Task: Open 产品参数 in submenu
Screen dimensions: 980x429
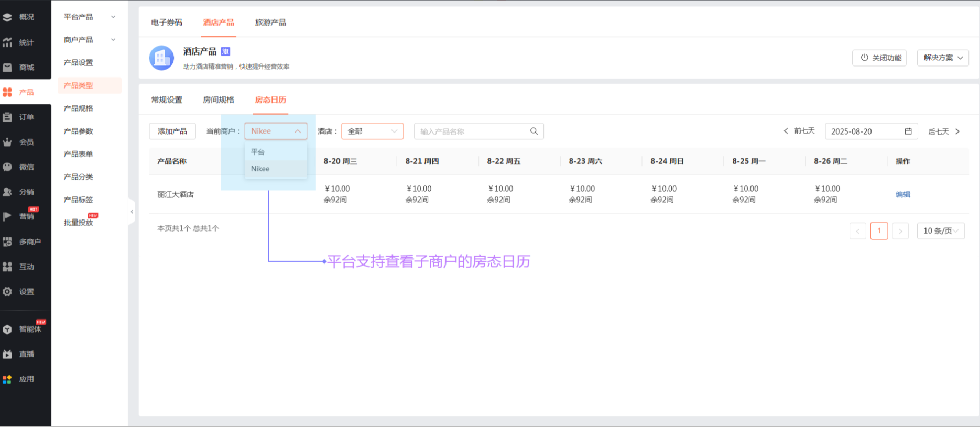Action: coord(79,131)
